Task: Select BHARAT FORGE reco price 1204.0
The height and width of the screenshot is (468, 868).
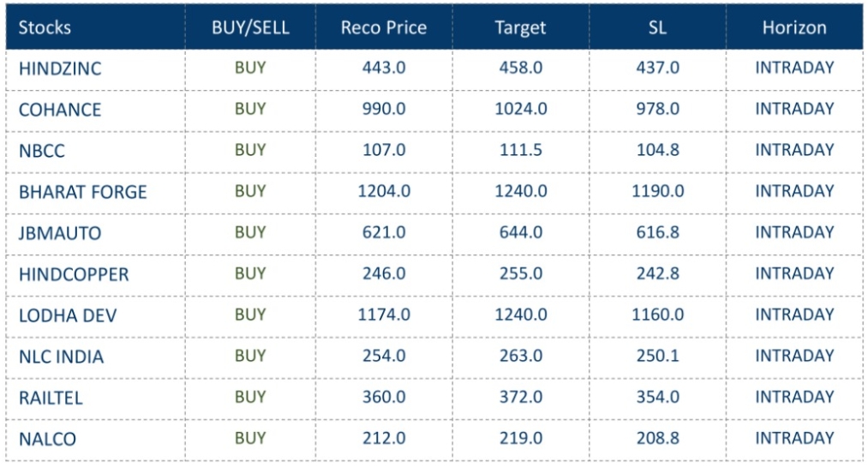Action: (x=383, y=191)
